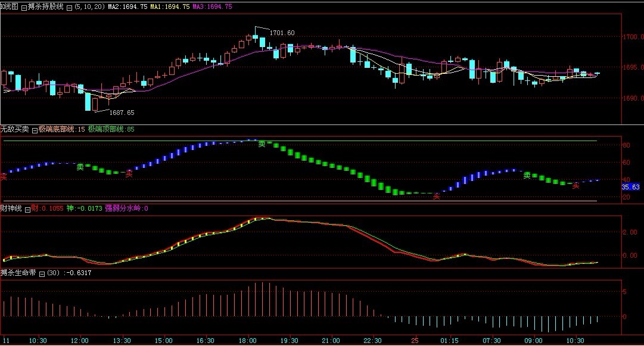
Task: Click the 18:00 time axis label
Action: coord(248,341)
